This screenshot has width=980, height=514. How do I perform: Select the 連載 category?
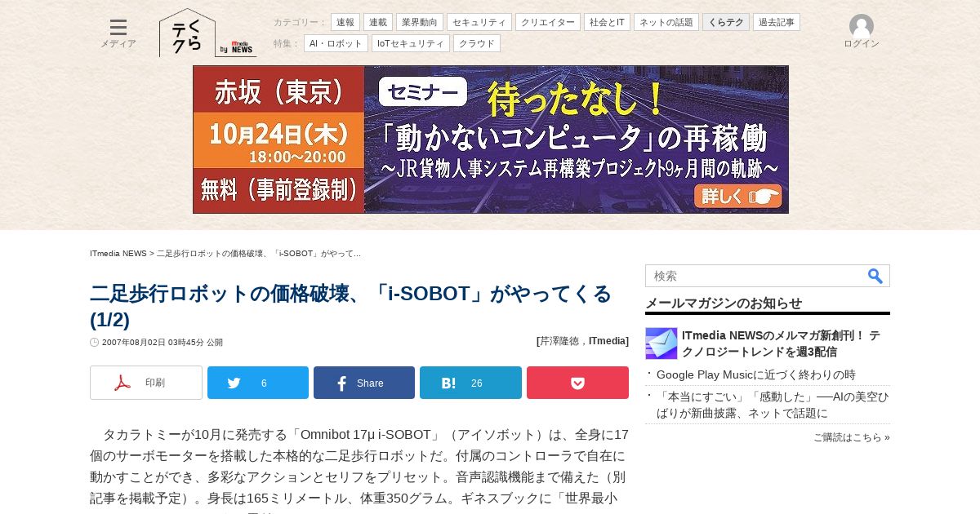click(378, 22)
